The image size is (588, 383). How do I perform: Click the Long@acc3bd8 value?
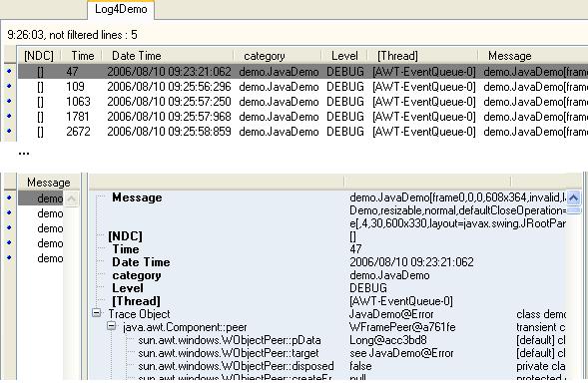point(388,340)
